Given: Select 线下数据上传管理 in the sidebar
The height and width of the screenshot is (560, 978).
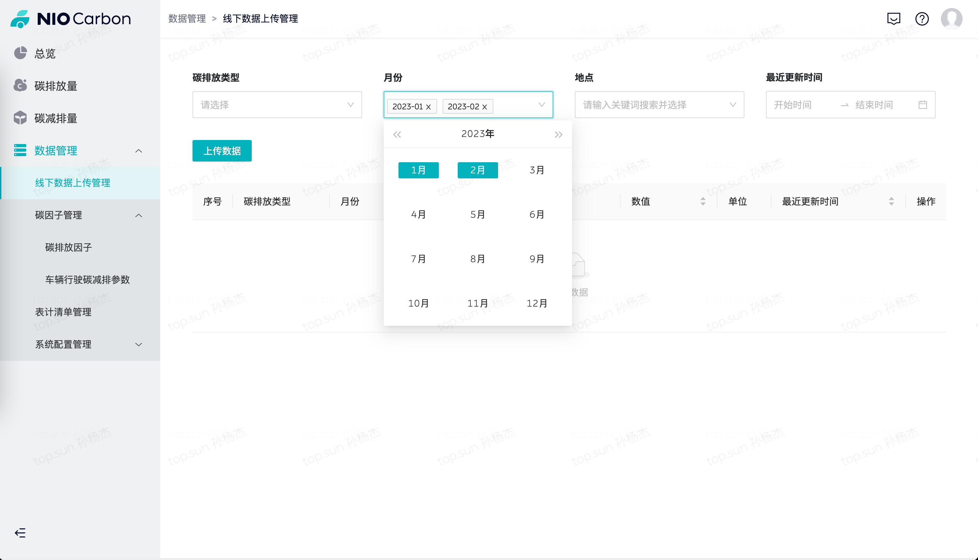Looking at the screenshot, I should 80,183.
